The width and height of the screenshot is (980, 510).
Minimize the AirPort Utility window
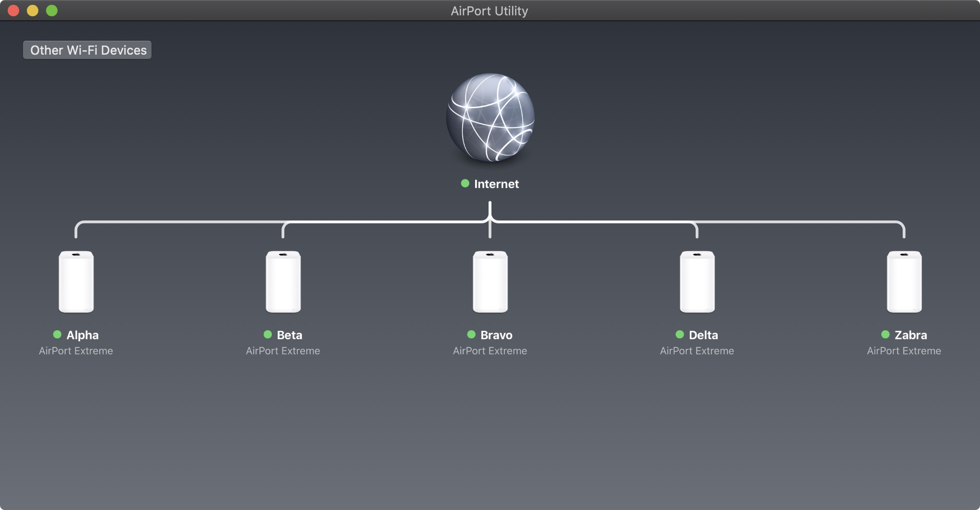(x=33, y=11)
